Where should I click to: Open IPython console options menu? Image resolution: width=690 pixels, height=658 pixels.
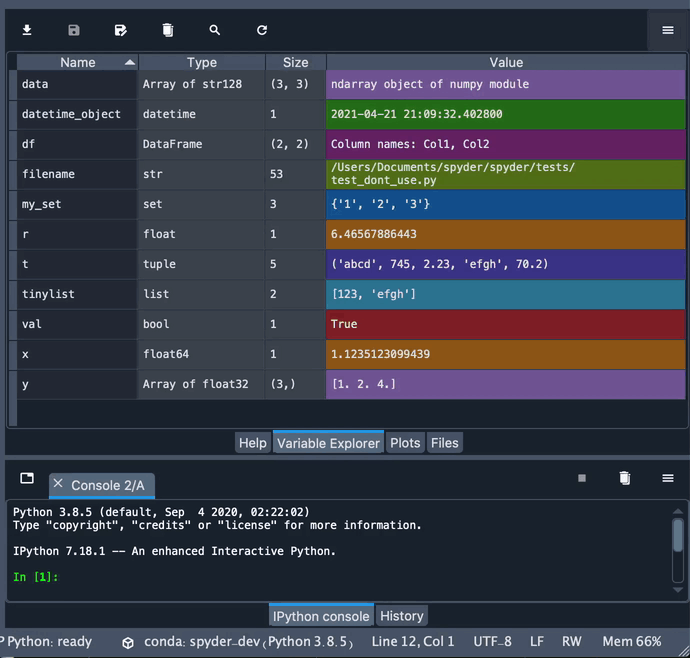click(x=667, y=479)
